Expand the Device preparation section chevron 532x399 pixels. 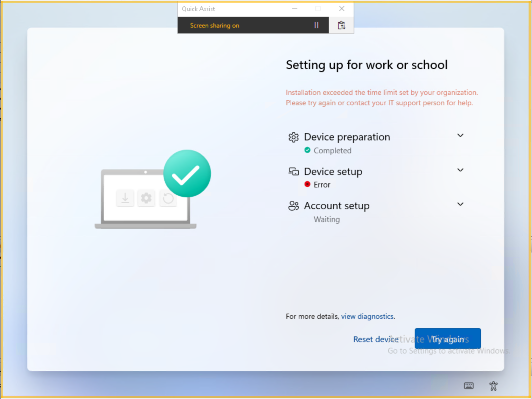(460, 135)
